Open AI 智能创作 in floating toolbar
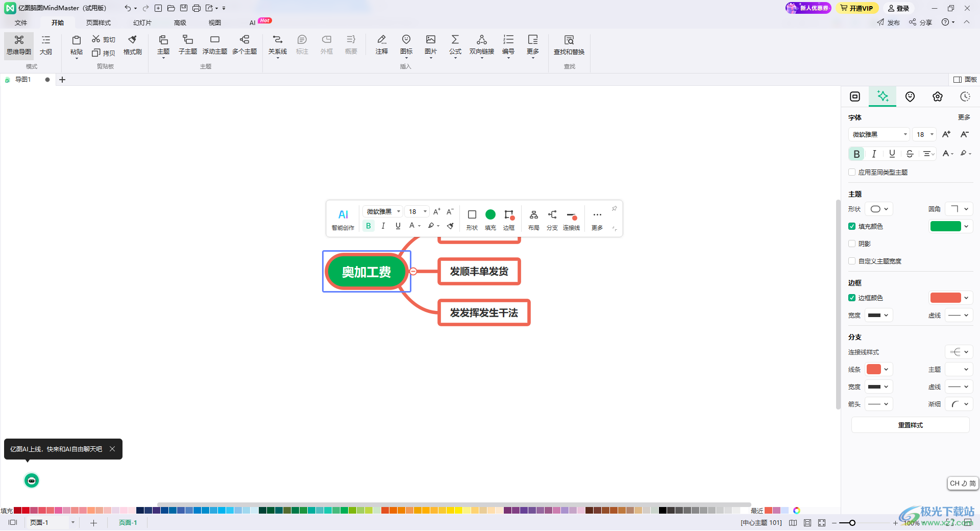The height and width of the screenshot is (531, 980). (343, 219)
